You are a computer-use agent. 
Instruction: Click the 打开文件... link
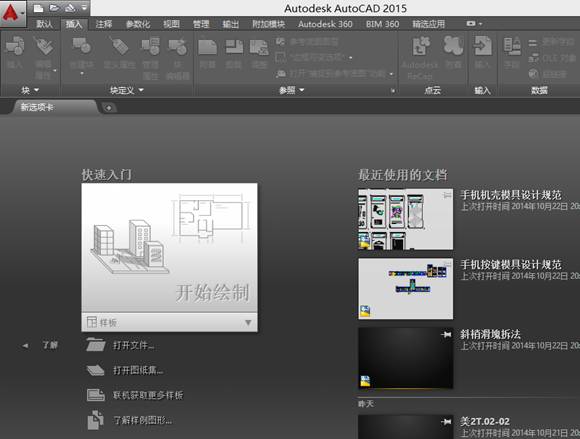134,345
